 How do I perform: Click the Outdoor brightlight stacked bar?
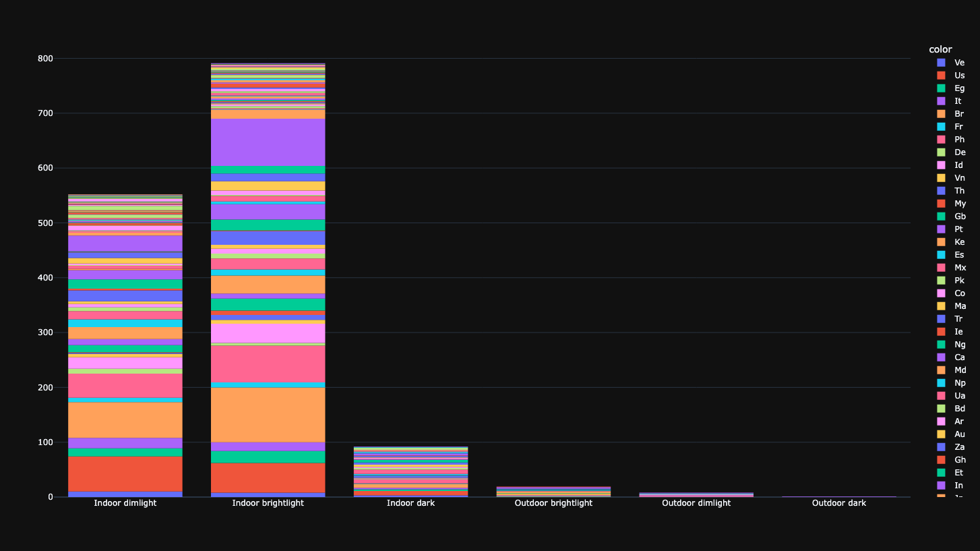553,492
